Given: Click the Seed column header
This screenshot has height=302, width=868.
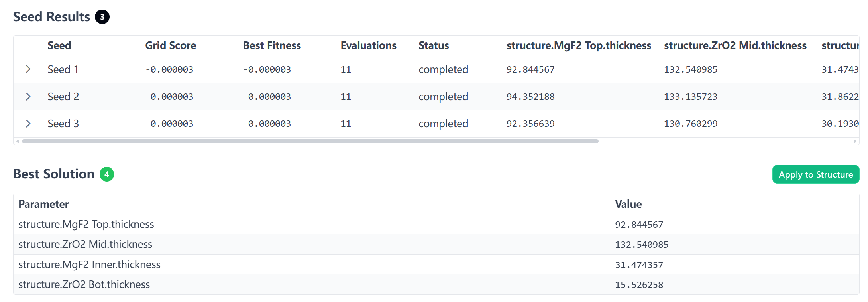Looking at the screenshot, I should tap(59, 45).
